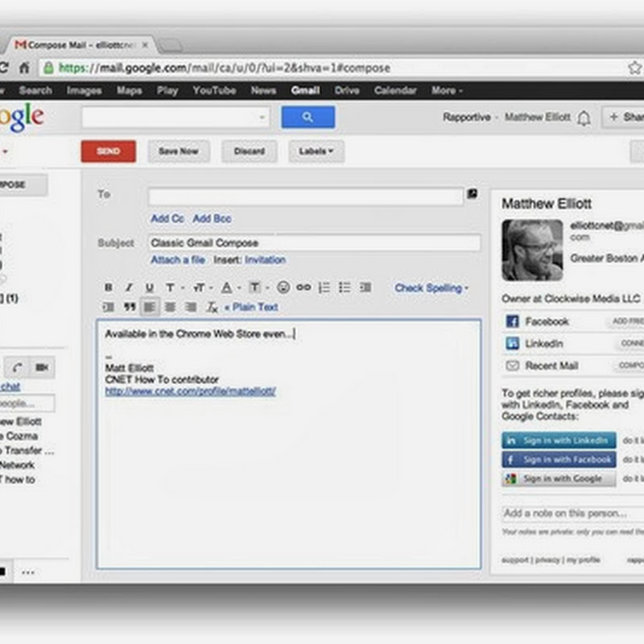Click the support link in Rapportive footer
Viewport: 644px width, 644px height.
click(x=515, y=559)
